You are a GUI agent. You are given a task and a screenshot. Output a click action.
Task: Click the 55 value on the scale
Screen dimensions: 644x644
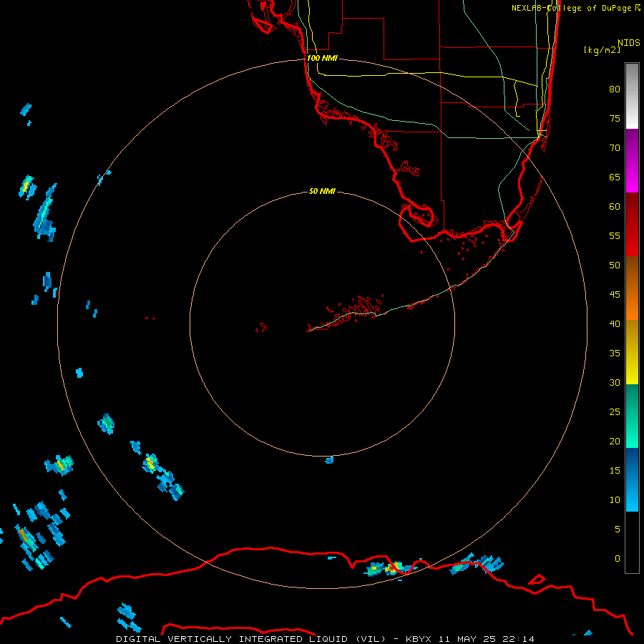click(x=615, y=235)
